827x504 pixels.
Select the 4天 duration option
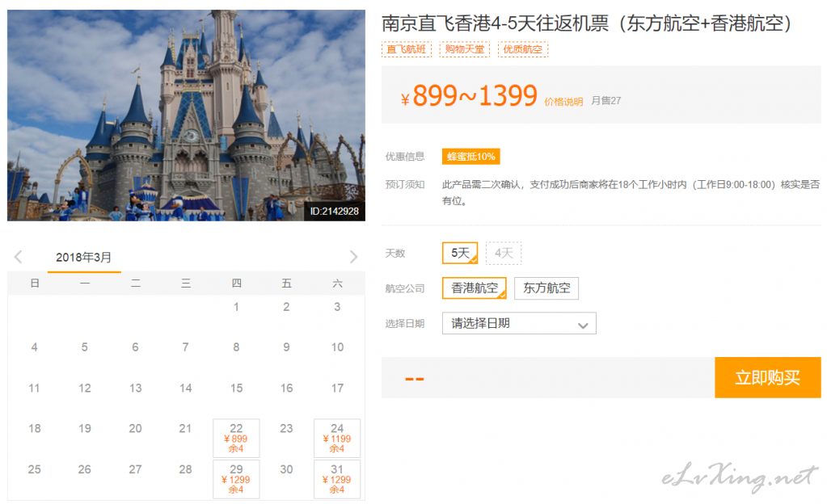(504, 253)
